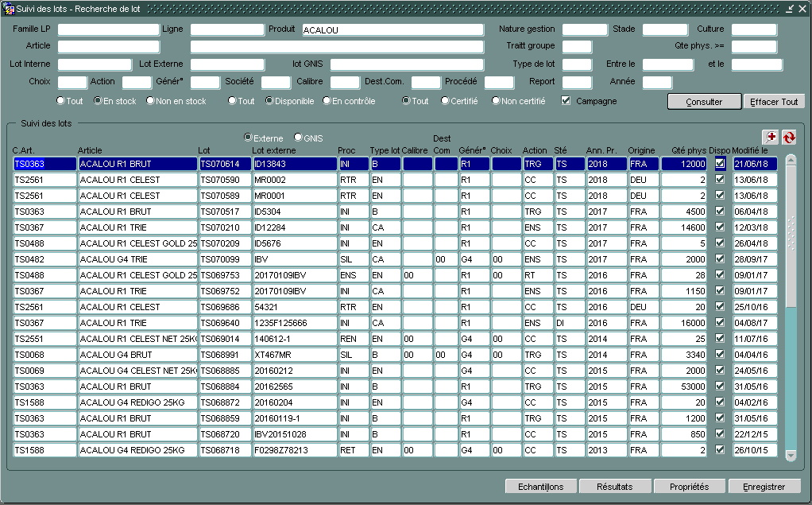Image resolution: width=812 pixels, height=505 pixels.
Task: Select lot cell TS070614
Action: pyautogui.click(x=225, y=164)
